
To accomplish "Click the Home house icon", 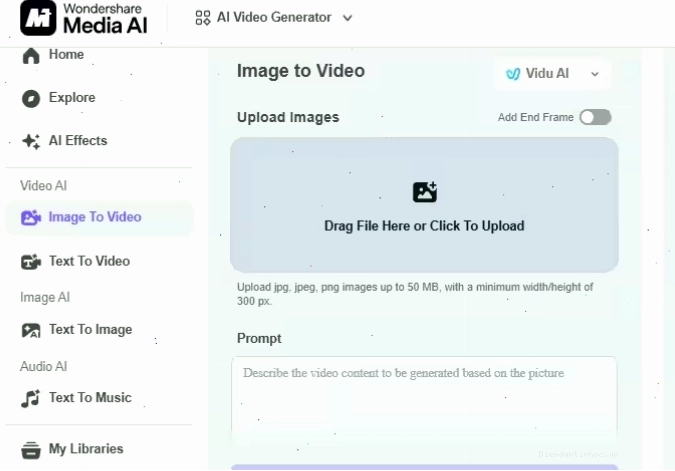I will (31, 56).
